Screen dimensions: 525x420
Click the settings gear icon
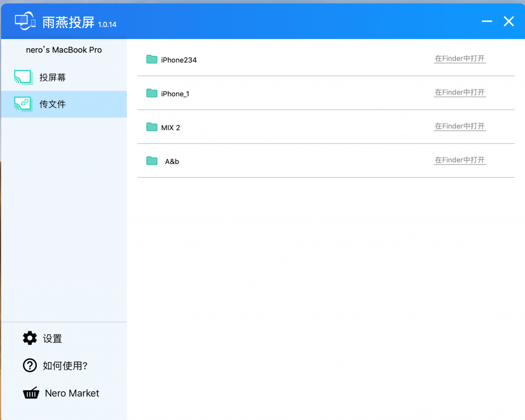30,338
